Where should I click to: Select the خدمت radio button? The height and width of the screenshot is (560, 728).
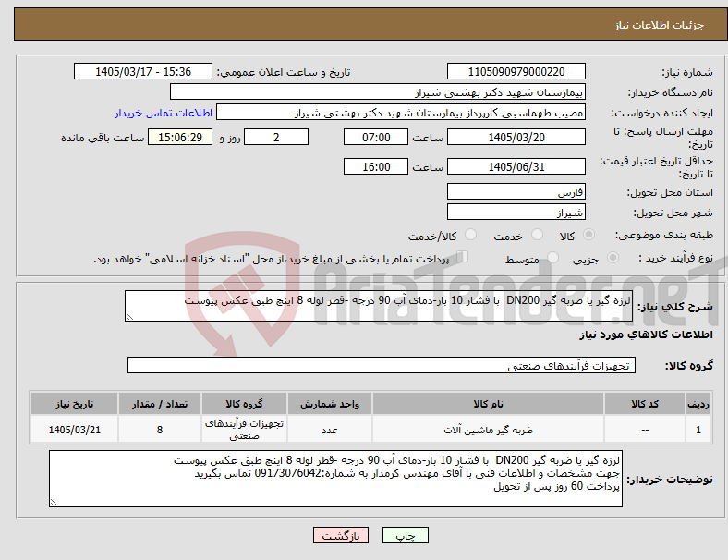point(537,235)
